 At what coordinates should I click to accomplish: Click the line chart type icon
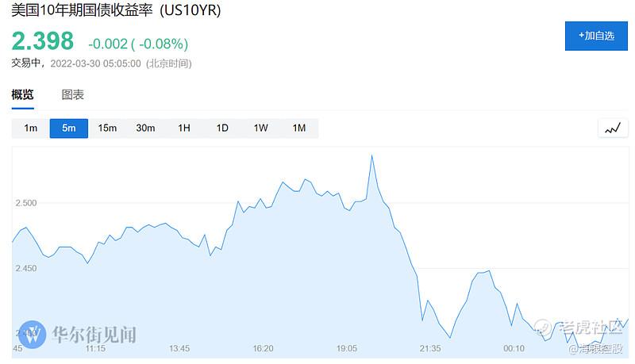point(613,128)
